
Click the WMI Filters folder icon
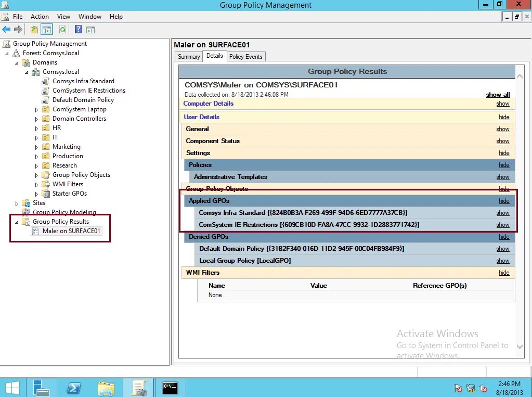pos(45,184)
